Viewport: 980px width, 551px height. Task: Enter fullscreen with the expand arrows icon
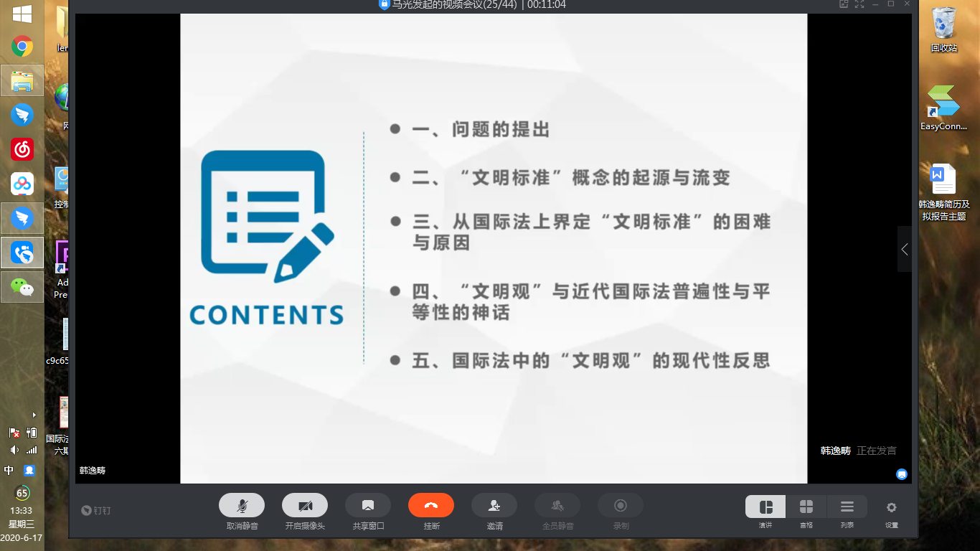click(859, 4)
